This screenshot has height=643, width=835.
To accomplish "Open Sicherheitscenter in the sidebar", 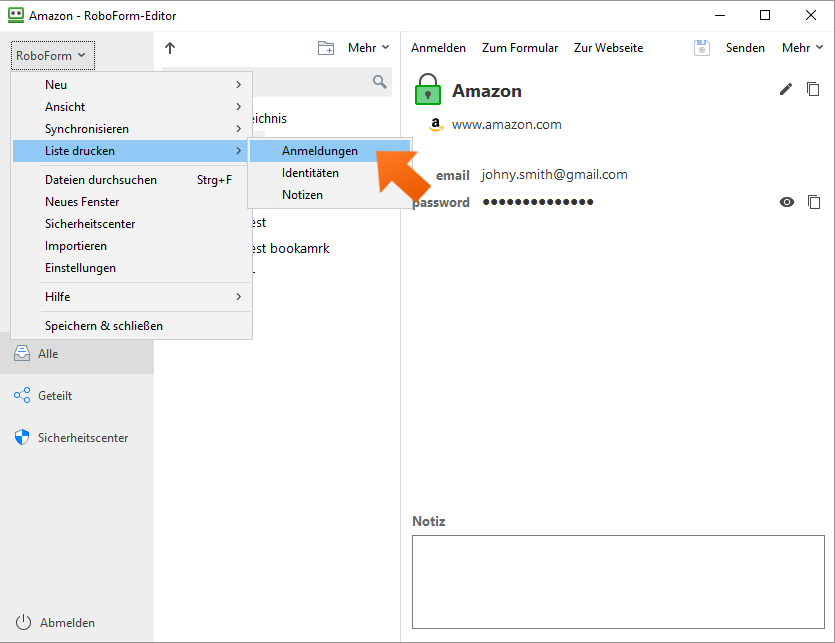I will [77, 438].
